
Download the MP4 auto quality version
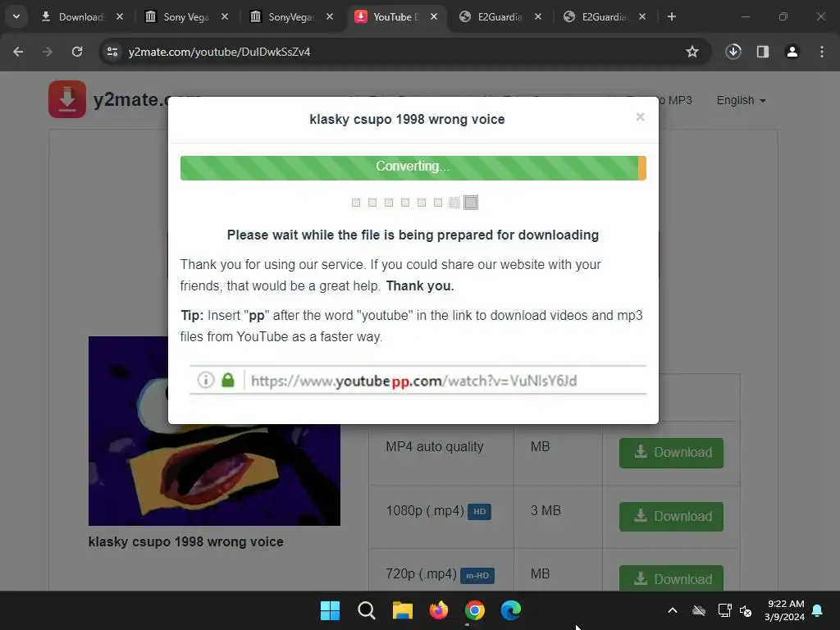[x=671, y=453]
